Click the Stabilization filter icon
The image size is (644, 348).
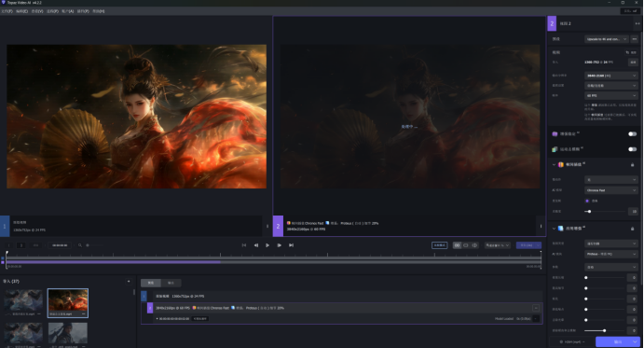click(x=555, y=133)
